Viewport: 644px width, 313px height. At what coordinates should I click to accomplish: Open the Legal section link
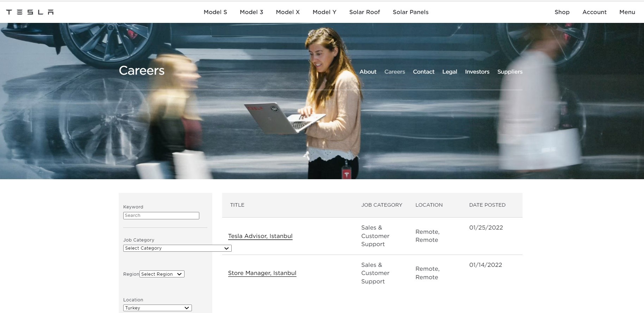coord(450,72)
